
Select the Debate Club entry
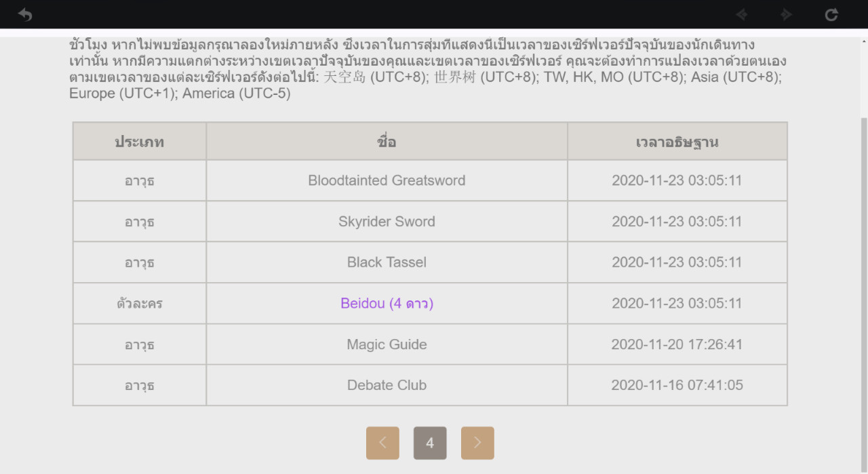tap(387, 385)
